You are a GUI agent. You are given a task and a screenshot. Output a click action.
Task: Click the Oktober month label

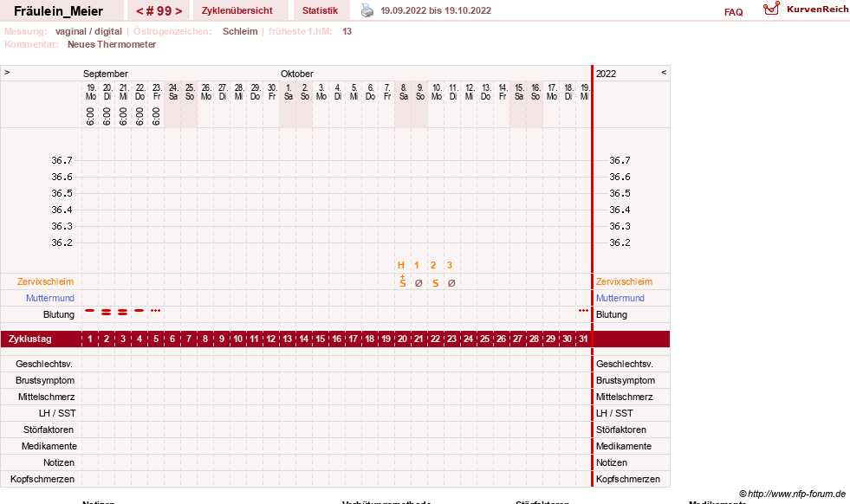[x=297, y=74]
